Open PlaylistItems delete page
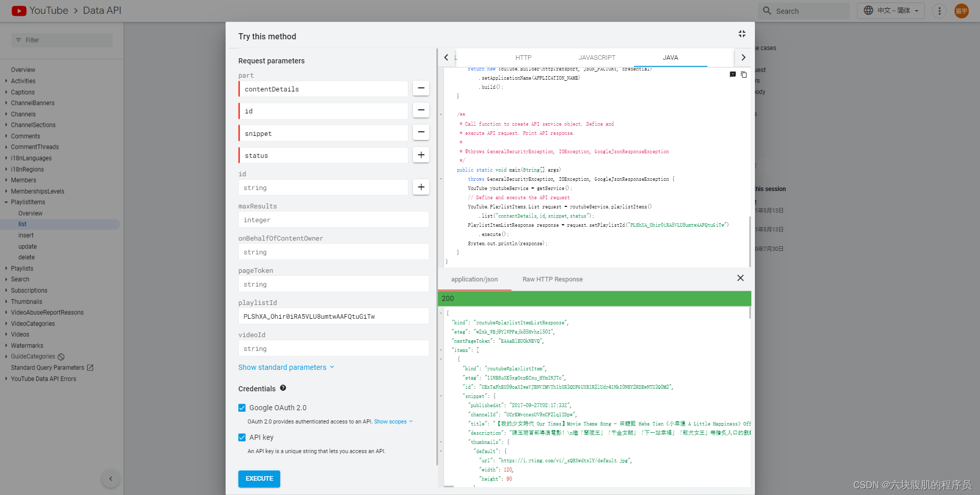The width and height of the screenshot is (980, 495). point(27,257)
